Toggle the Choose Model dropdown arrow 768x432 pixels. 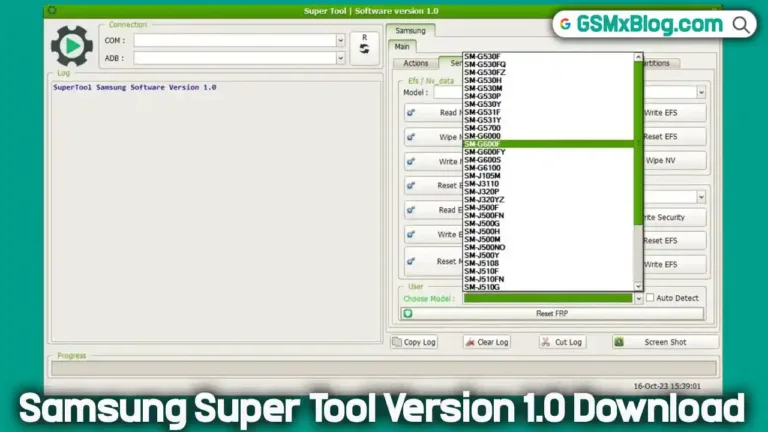click(x=638, y=298)
